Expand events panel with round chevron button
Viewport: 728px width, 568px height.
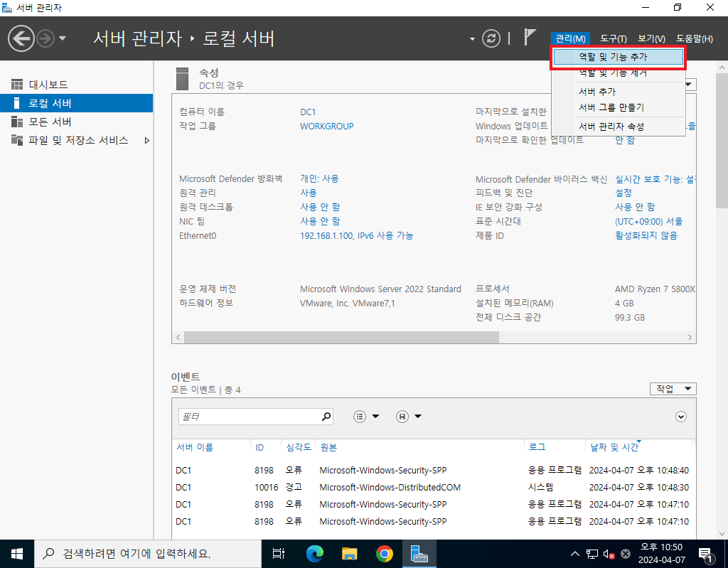pyautogui.click(x=680, y=417)
